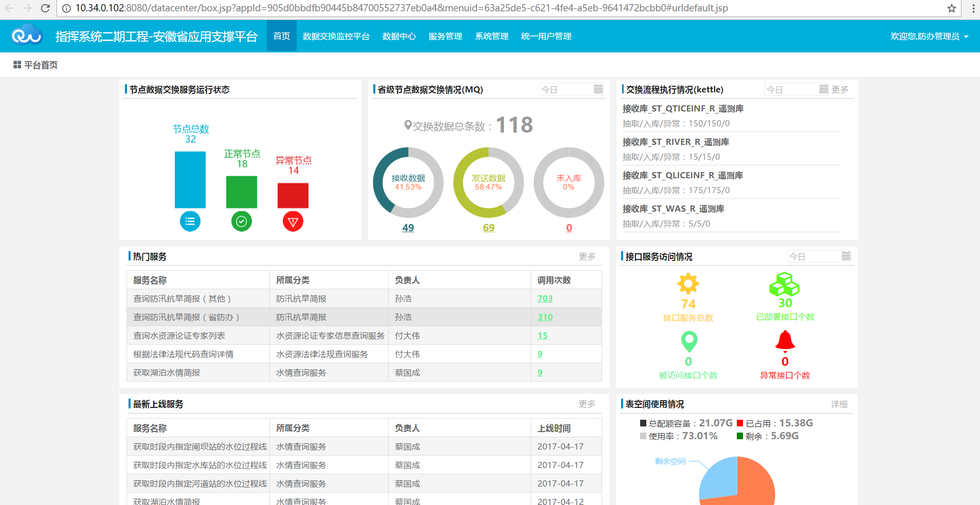This screenshot has width=980, height=505.
Task: Click the blue total nodes list icon
Action: click(x=190, y=221)
